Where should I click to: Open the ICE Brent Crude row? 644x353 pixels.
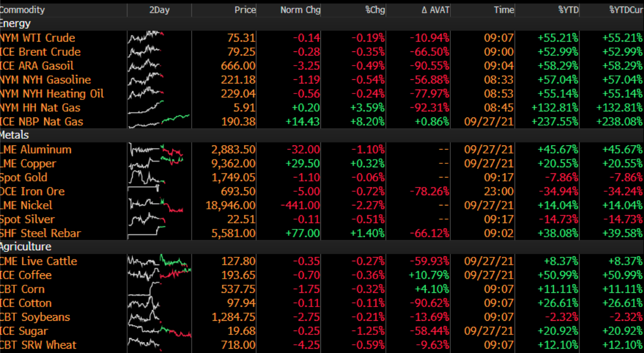pos(322,52)
